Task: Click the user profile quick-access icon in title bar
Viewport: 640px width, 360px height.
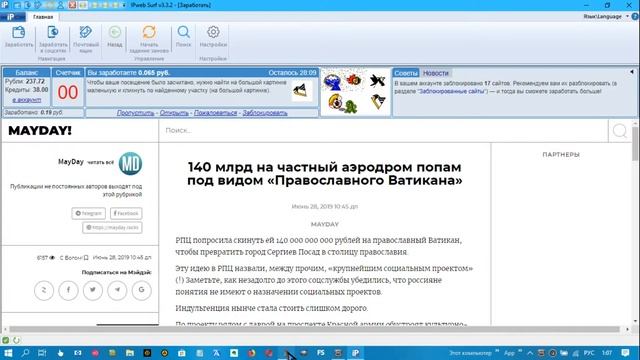Action: [61, 5]
